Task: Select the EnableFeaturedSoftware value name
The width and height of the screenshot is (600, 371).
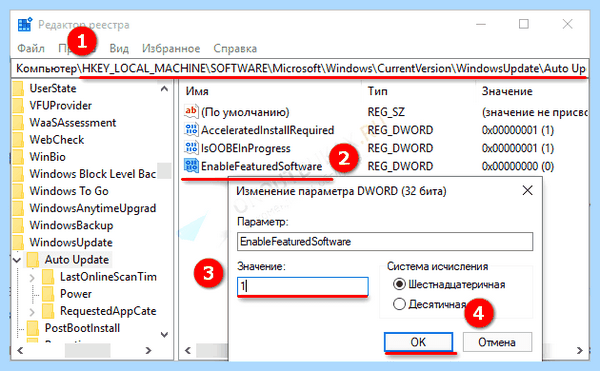Action: (x=261, y=166)
